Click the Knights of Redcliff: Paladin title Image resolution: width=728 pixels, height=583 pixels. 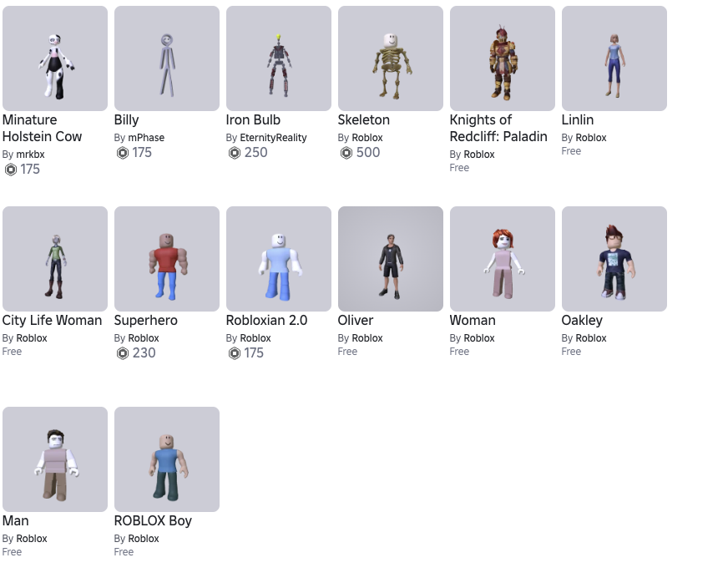[x=498, y=129]
